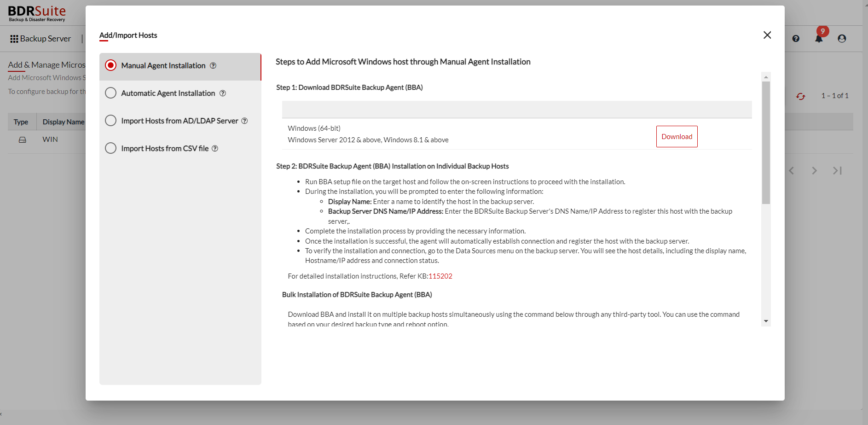Select Import Hosts from AD/LDAP Server

(x=110, y=121)
